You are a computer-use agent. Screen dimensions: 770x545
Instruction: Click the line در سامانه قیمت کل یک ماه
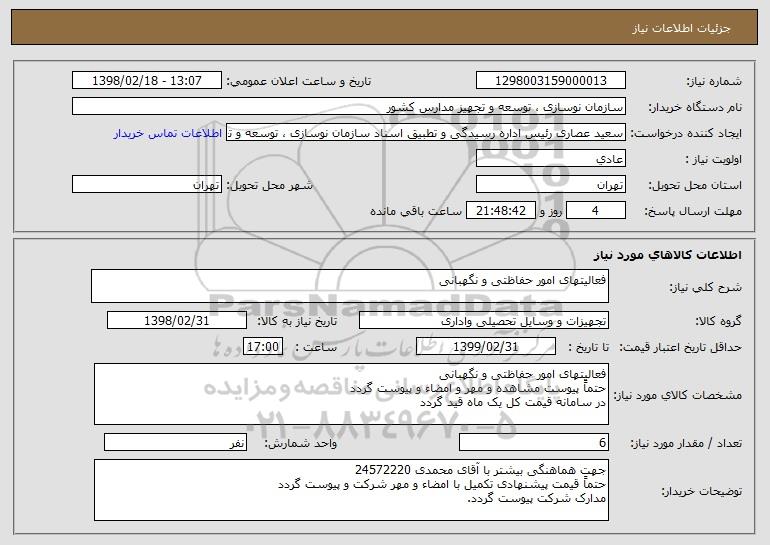[x=513, y=402]
